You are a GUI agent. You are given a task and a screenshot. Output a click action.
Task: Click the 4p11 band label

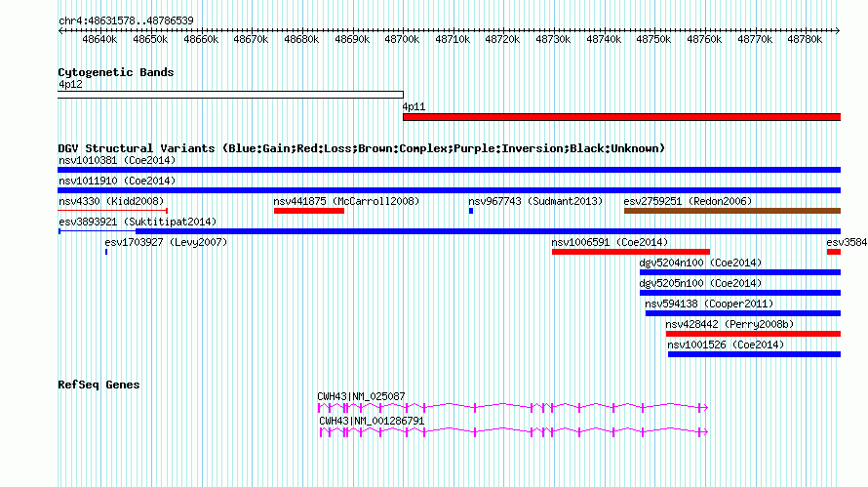tap(414, 107)
